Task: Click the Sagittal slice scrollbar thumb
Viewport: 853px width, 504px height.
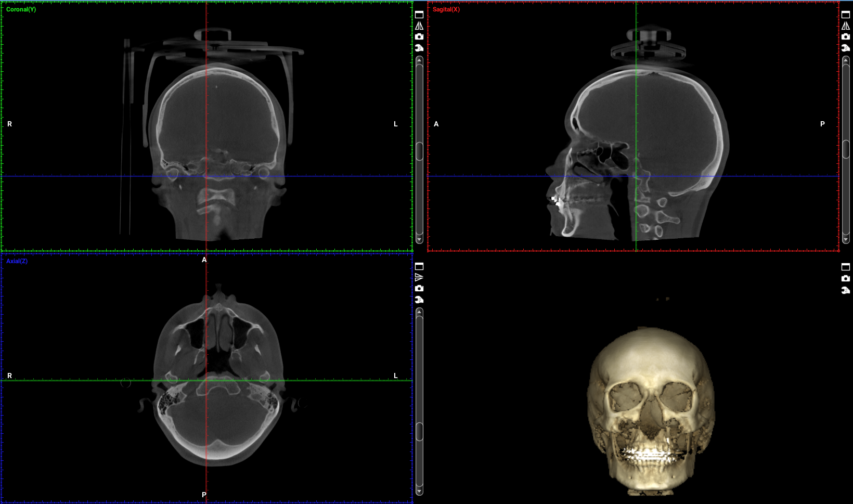Action: pos(846,149)
